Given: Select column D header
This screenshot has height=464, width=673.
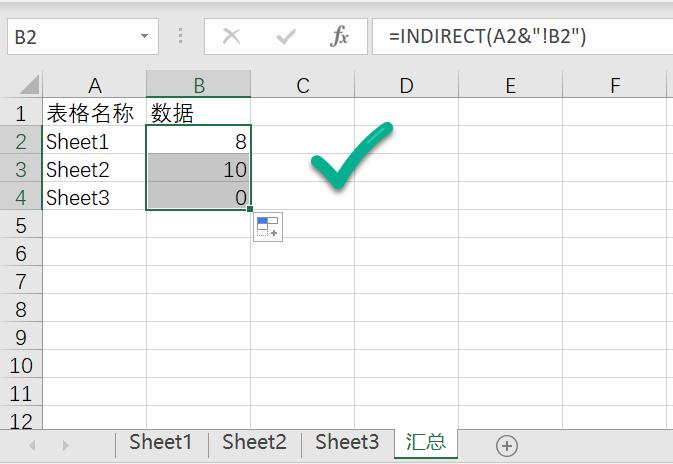Looking at the screenshot, I should [406, 85].
